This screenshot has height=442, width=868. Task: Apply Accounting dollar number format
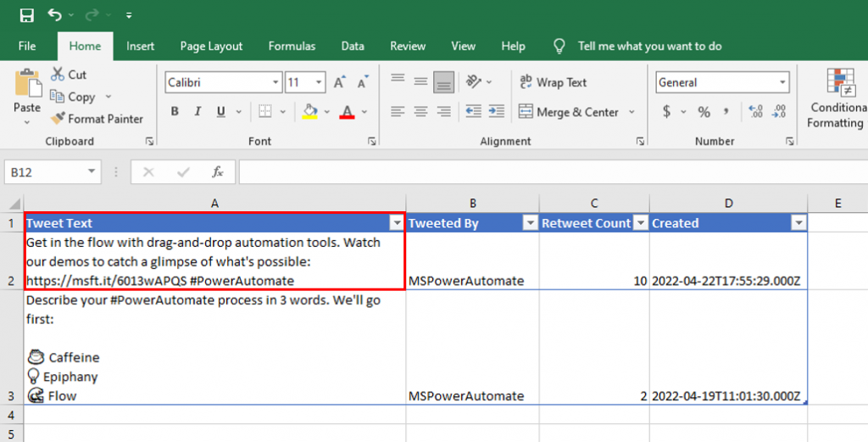coord(667,112)
